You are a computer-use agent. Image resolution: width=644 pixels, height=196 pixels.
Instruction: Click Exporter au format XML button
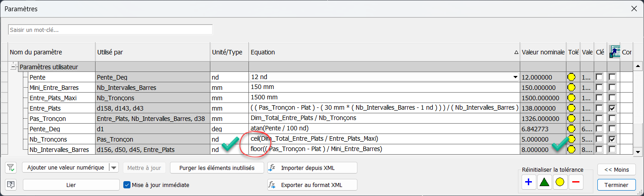point(312,185)
